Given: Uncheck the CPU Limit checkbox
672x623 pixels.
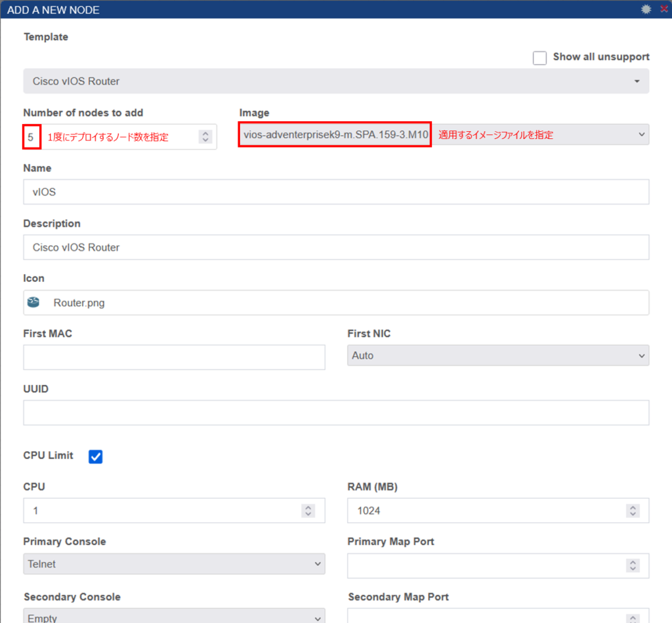Looking at the screenshot, I should point(96,456).
